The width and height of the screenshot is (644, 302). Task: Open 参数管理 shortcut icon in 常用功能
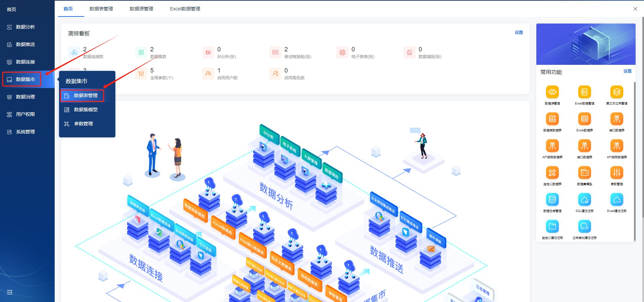(616, 173)
